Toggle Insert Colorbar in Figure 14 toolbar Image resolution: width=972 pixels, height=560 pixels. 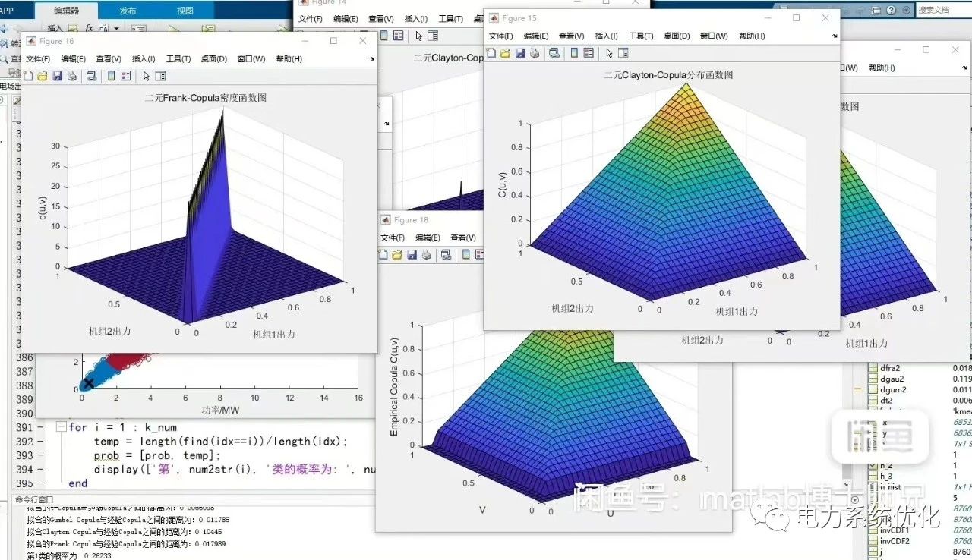click(383, 36)
